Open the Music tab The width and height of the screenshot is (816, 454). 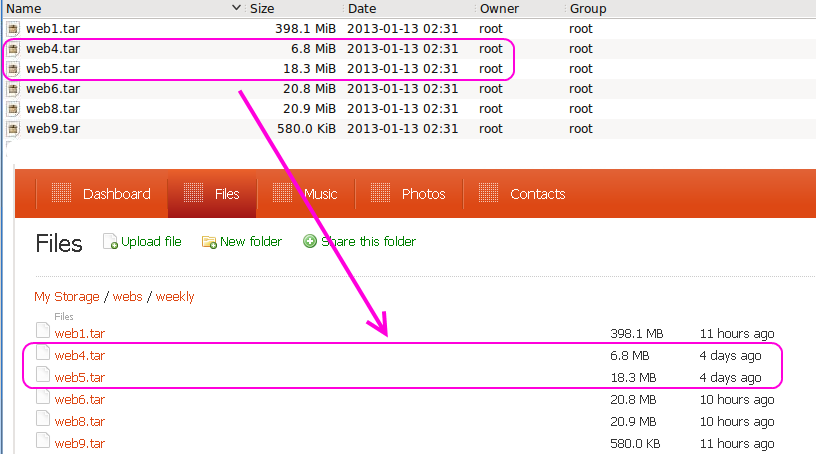(305, 194)
